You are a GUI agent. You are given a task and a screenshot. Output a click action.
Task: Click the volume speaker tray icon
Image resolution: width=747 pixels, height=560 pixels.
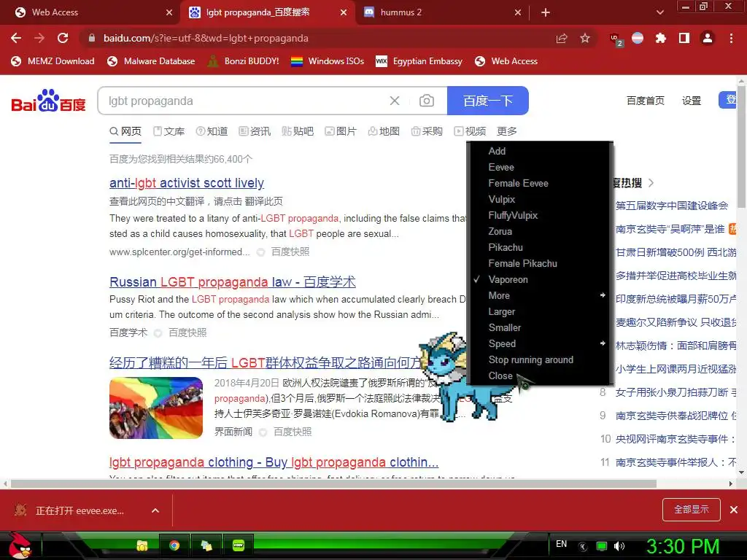pyautogui.click(x=619, y=546)
